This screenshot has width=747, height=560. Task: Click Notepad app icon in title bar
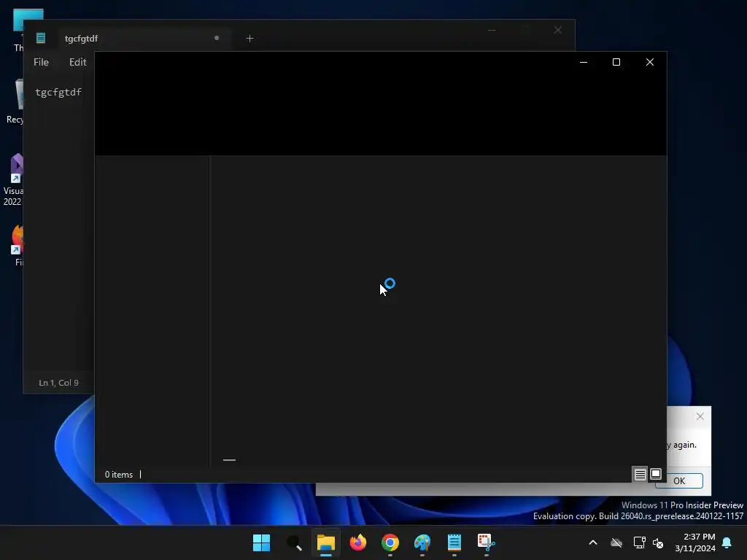pos(41,38)
